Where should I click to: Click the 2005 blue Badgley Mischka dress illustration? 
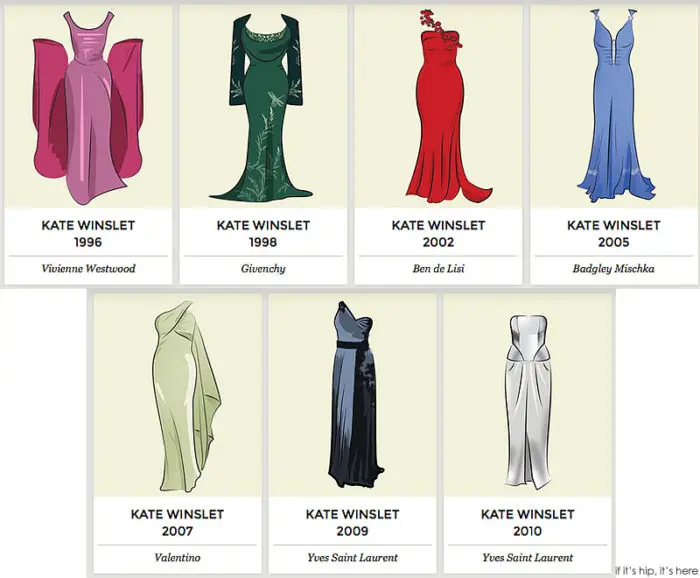[x=617, y=105]
